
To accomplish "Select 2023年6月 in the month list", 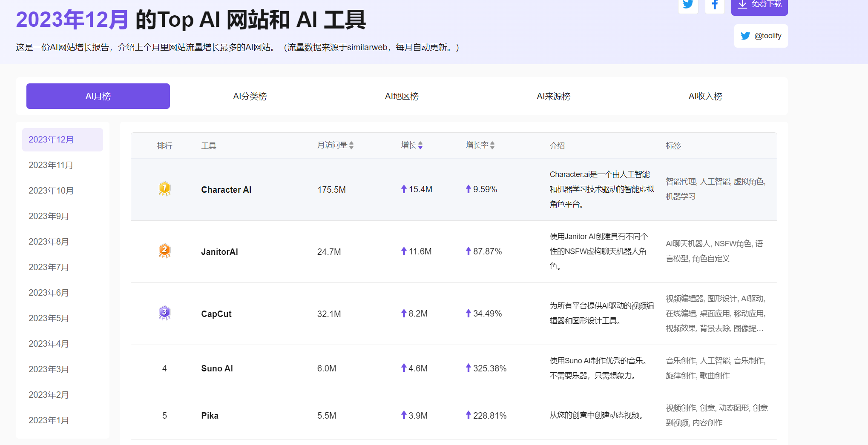I will (x=63, y=293).
